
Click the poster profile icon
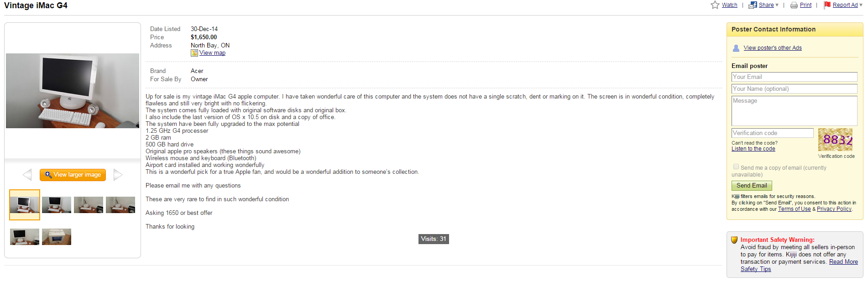point(736,48)
